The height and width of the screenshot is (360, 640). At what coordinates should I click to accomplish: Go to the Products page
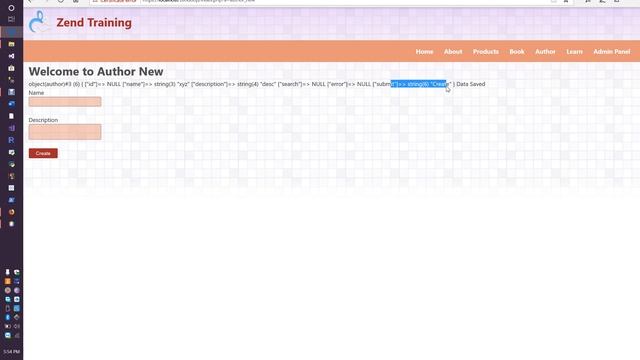point(485,52)
